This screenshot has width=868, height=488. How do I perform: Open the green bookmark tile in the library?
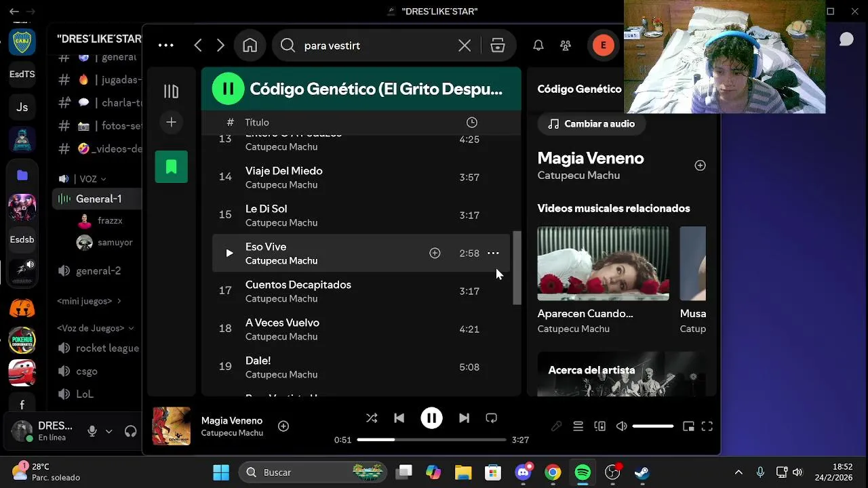point(172,167)
